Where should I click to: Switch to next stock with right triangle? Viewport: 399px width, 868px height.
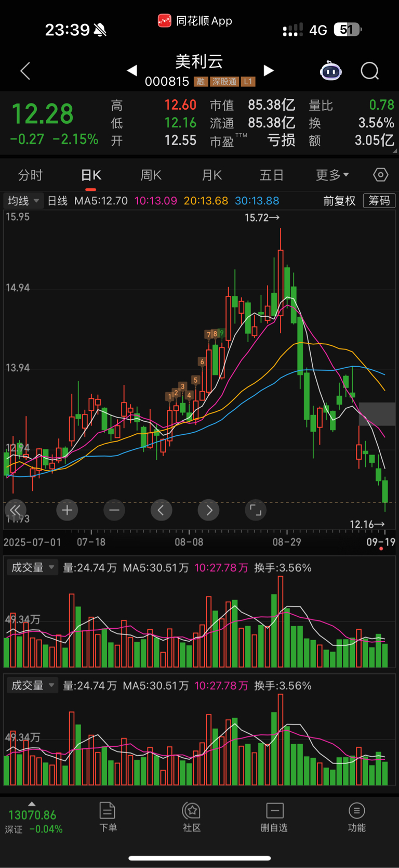269,70
